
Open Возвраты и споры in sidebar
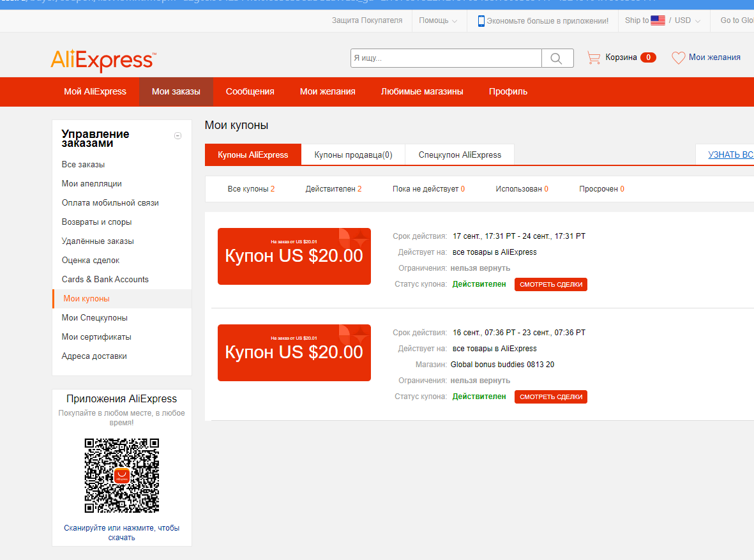point(96,222)
